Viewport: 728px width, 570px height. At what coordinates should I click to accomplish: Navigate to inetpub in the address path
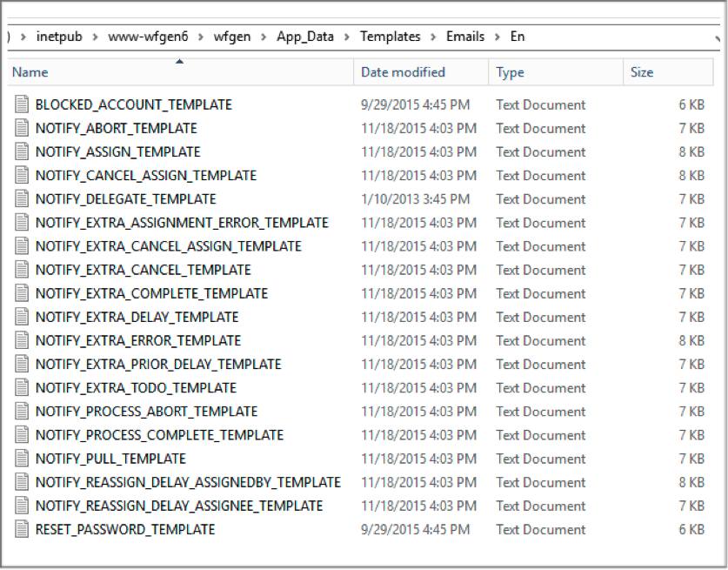click(x=60, y=37)
